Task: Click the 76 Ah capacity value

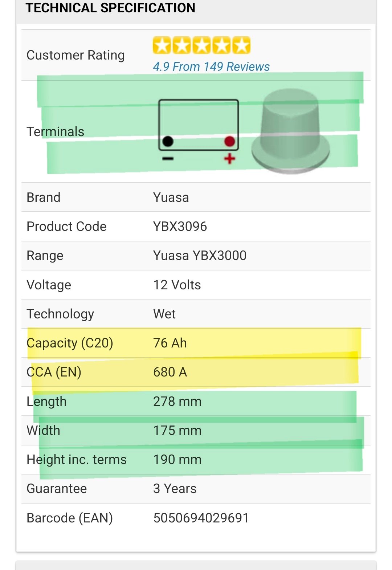Action: pyautogui.click(x=170, y=343)
